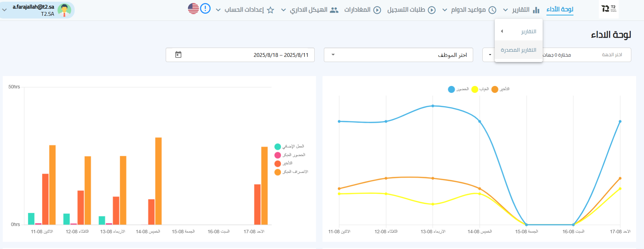The image size is (644, 249).
Task: Expand إعدادات الحساب chevron
Action: pyautogui.click(x=218, y=10)
